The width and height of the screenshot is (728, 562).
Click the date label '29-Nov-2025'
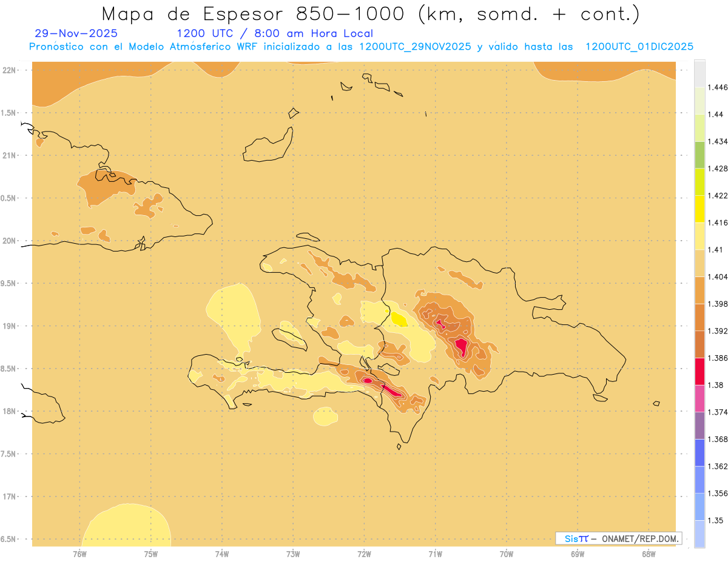pyautogui.click(x=76, y=33)
